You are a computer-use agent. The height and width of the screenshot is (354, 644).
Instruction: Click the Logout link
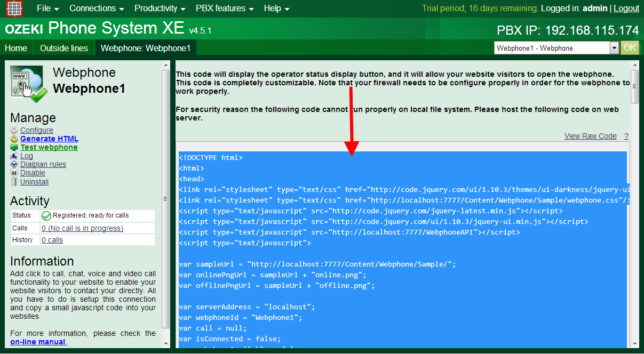click(626, 9)
